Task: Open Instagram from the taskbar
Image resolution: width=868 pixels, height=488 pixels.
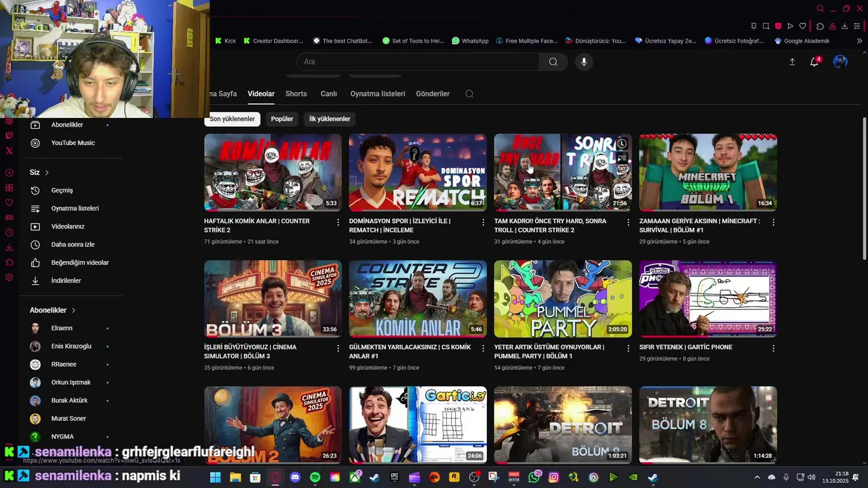Action: pyautogui.click(x=553, y=477)
